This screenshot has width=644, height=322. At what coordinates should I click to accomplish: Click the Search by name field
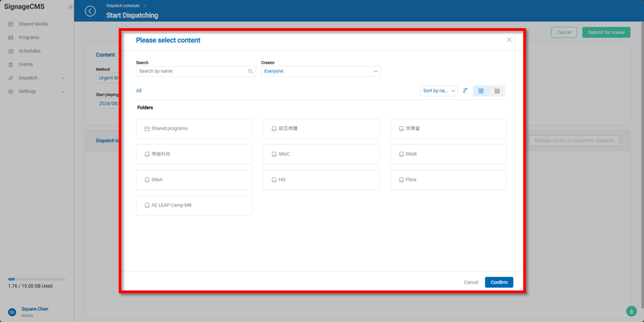pos(191,71)
